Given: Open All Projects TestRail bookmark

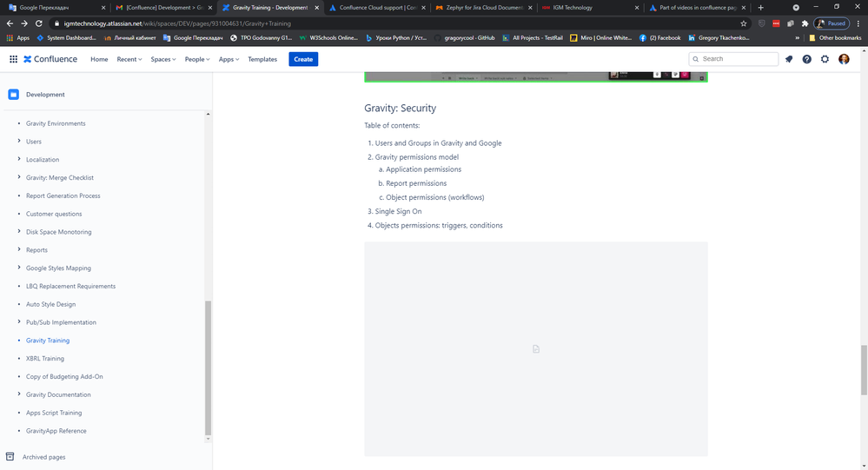Looking at the screenshot, I should [x=533, y=37].
